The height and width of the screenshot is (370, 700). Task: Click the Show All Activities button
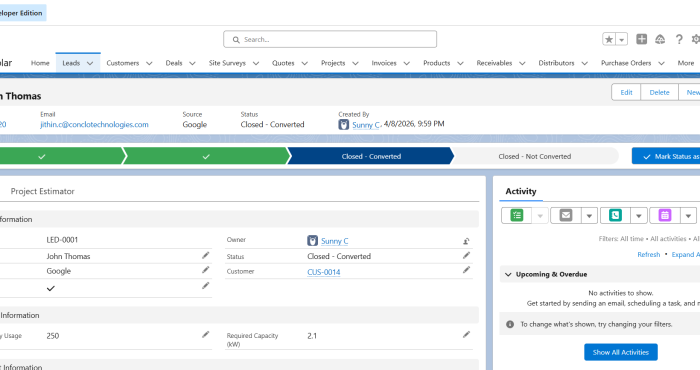(x=621, y=352)
